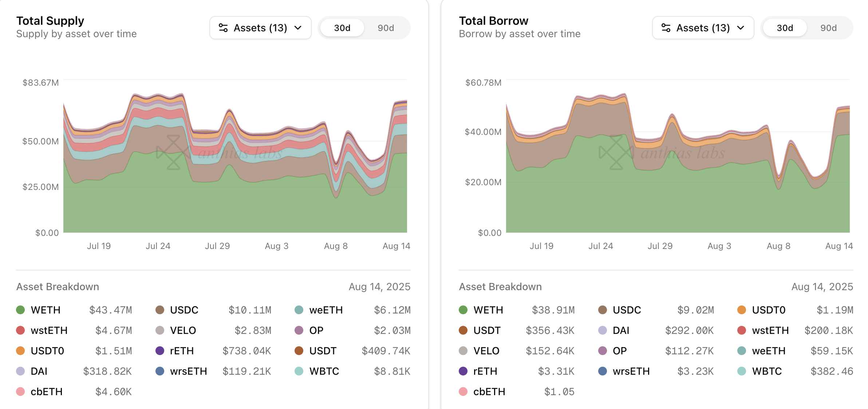Click orange USDT0 dot in borrow breakdown
The image size is (868, 409).
click(x=742, y=310)
